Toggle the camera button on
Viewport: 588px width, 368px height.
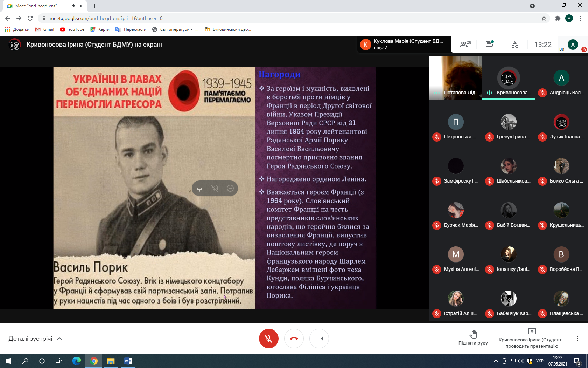tap(319, 339)
